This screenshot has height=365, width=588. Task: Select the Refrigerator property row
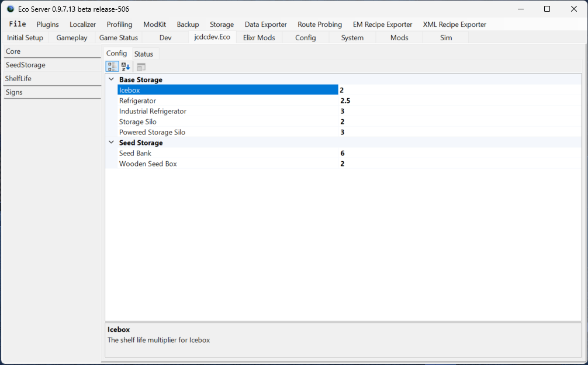tap(227, 100)
